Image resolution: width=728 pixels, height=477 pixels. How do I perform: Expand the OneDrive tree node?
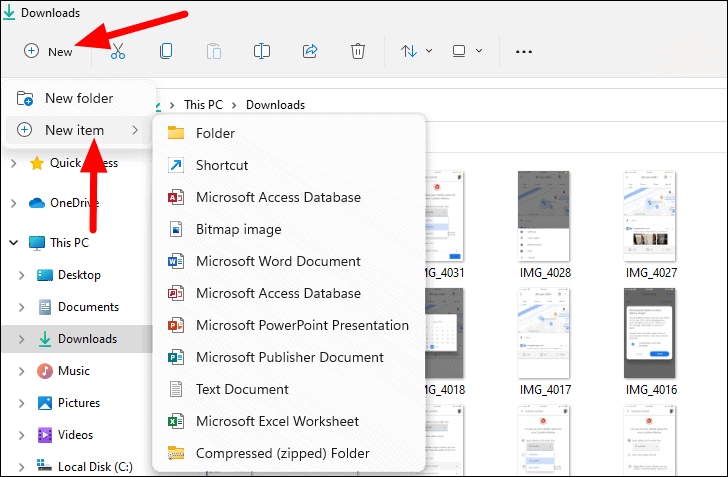point(14,203)
